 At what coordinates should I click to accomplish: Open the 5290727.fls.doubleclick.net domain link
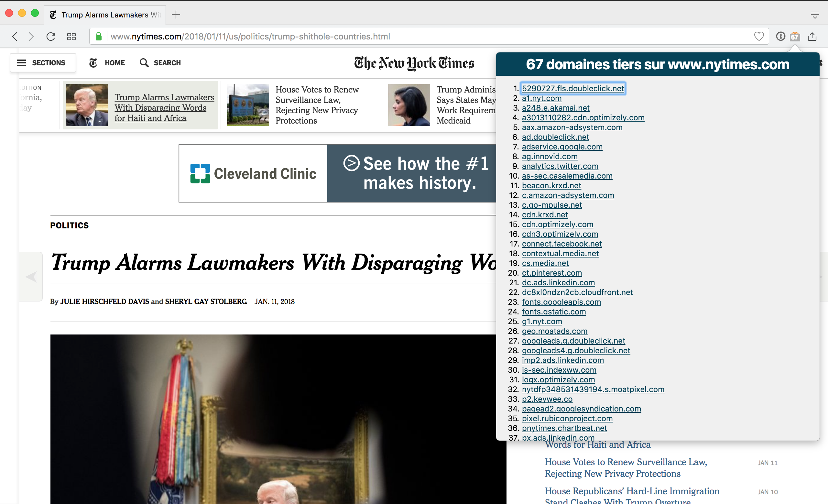click(572, 88)
